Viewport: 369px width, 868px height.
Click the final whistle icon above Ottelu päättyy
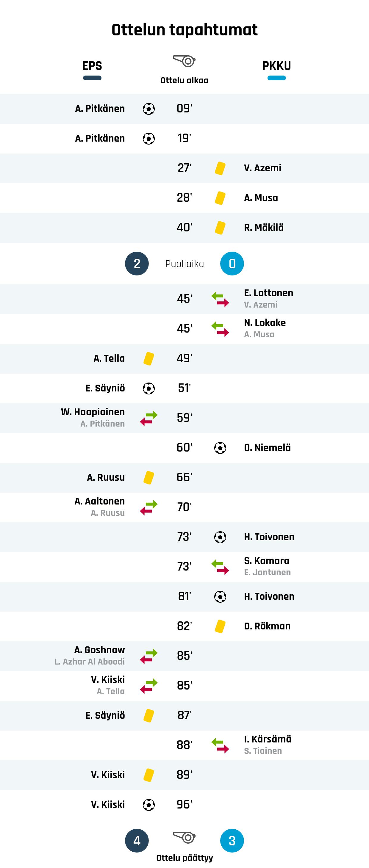pos(184,837)
